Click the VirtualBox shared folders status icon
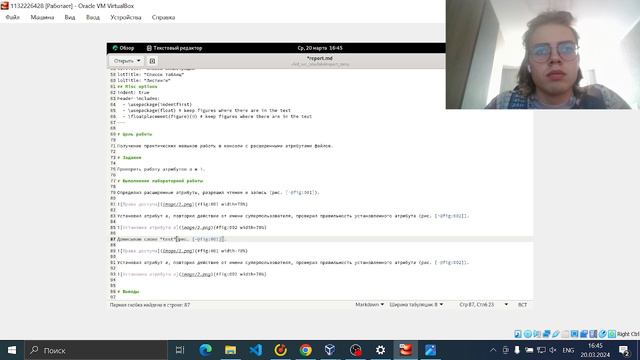640x360 pixels. pyautogui.click(x=565, y=334)
